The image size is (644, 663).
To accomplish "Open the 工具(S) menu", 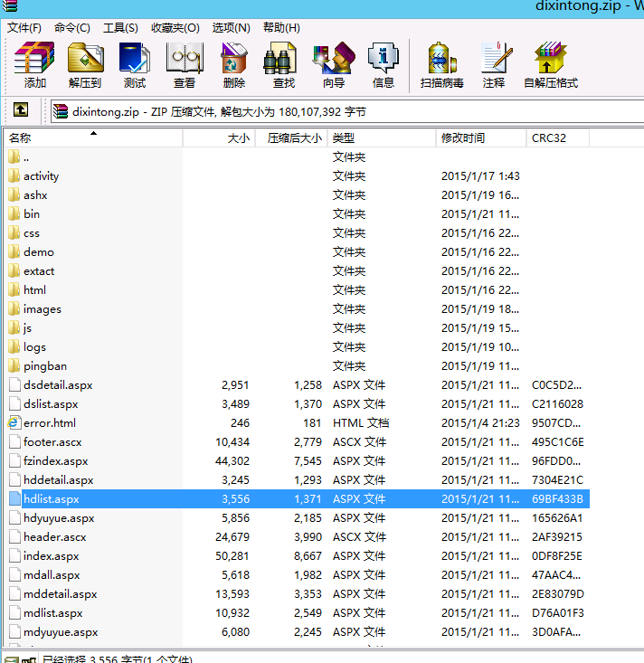I will 120,28.
